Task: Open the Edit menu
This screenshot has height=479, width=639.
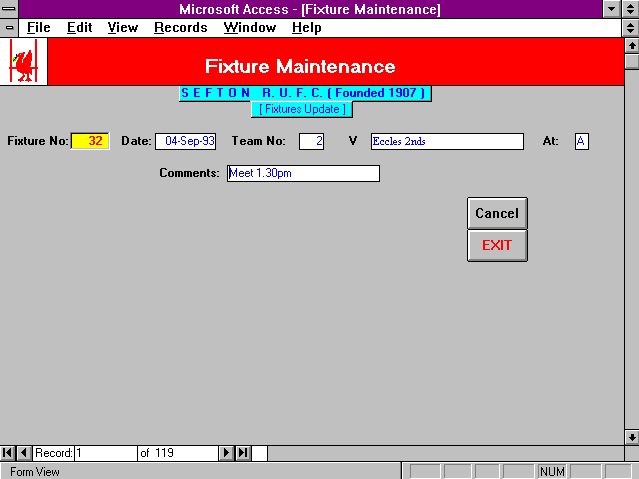Action: pyautogui.click(x=79, y=28)
